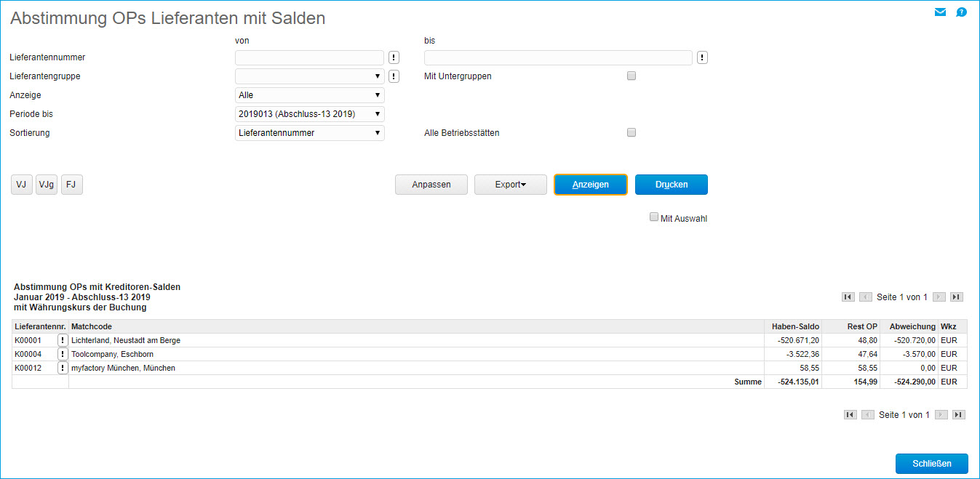This screenshot has height=479, width=980.
Task: Click the VJg button
Action: point(47,185)
